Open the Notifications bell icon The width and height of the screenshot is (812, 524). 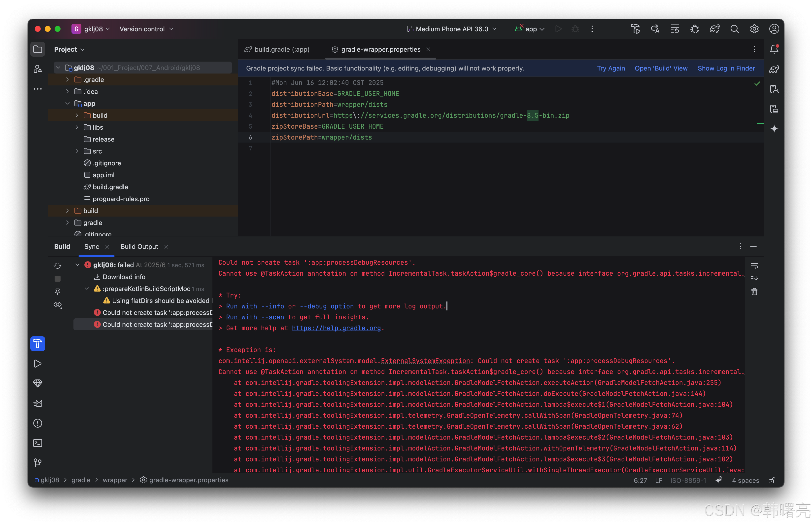click(774, 49)
